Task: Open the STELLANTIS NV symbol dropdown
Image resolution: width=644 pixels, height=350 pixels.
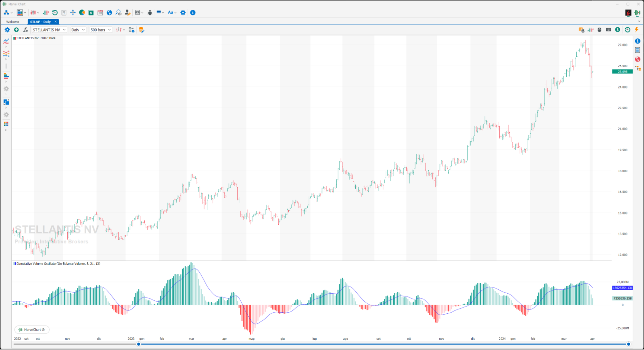Action: coord(49,30)
